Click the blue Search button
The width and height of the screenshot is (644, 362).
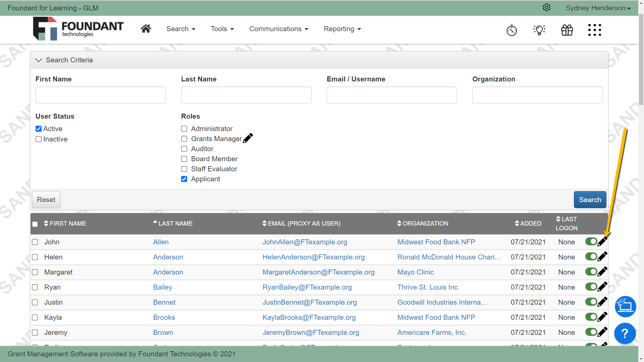(590, 199)
